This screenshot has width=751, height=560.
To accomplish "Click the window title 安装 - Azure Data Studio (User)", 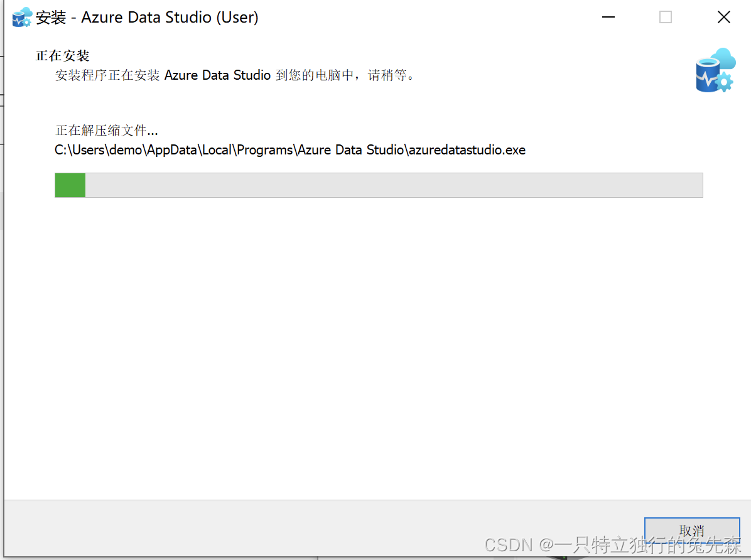I will (146, 17).
